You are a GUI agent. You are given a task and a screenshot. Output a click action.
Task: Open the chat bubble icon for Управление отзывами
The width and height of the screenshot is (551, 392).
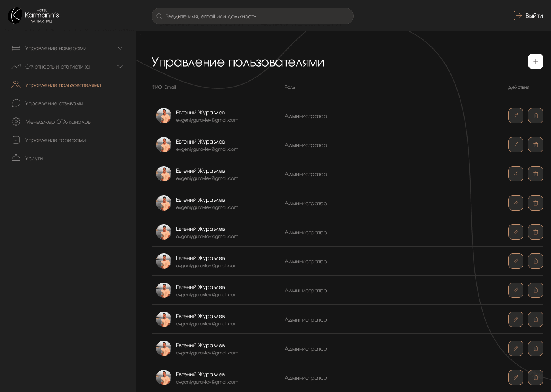[16, 103]
